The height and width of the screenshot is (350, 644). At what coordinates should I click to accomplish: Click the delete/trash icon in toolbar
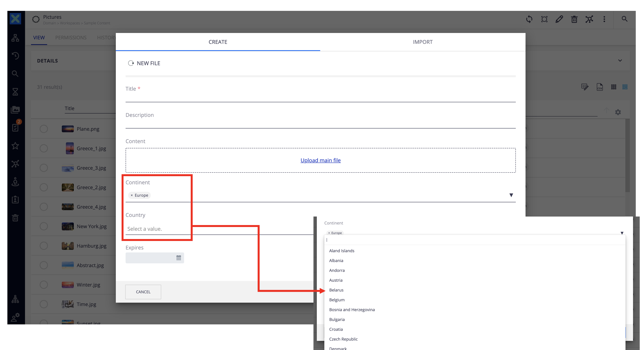pos(574,19)
